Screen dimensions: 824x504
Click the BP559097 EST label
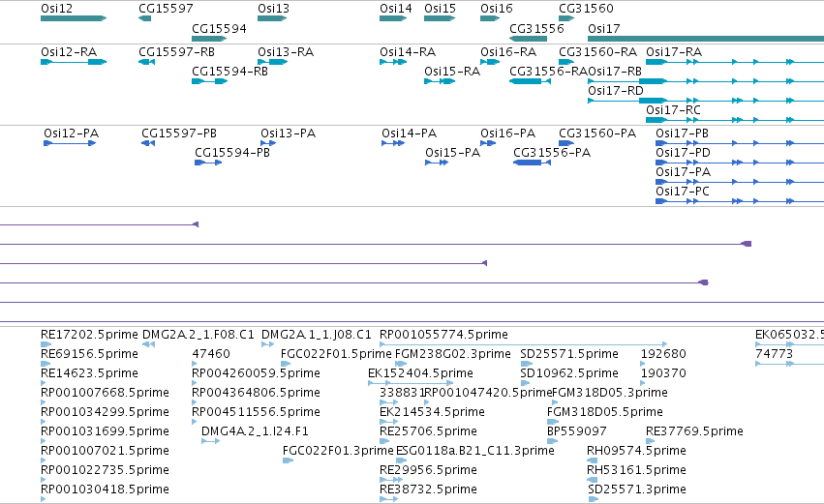coord(576,431)
